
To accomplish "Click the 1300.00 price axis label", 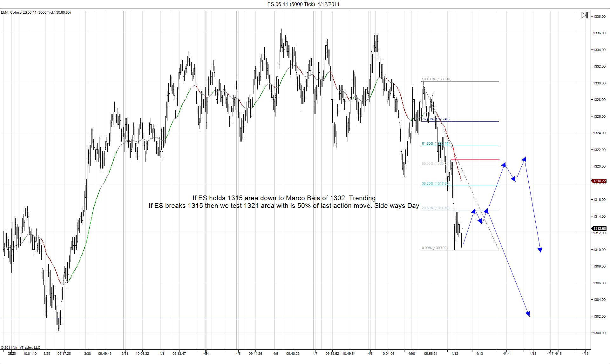I will click(599, 333).
